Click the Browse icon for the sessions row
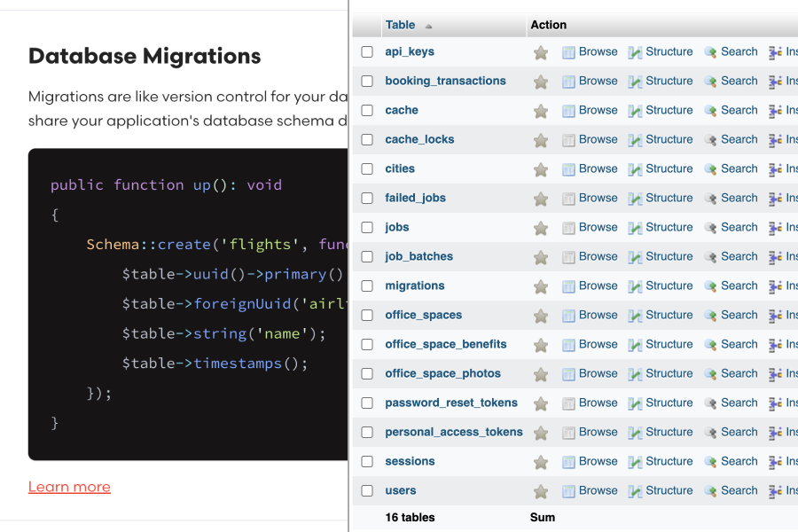Image resolution: width=798 pixels, height=532 pixels. tap(568, 462)
